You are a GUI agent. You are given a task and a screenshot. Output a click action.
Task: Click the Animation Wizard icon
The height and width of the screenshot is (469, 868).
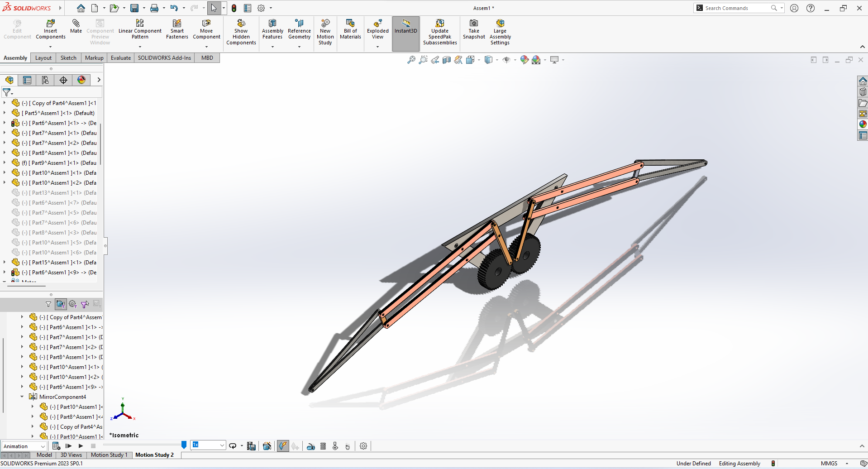tap(267, 446)
